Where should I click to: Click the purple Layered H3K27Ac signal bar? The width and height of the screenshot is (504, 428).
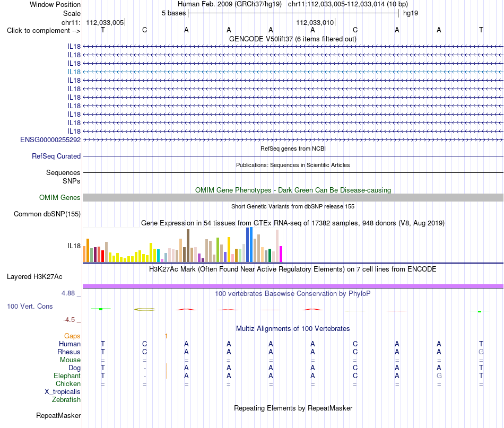pyautogui.click(x=293, y=286)
